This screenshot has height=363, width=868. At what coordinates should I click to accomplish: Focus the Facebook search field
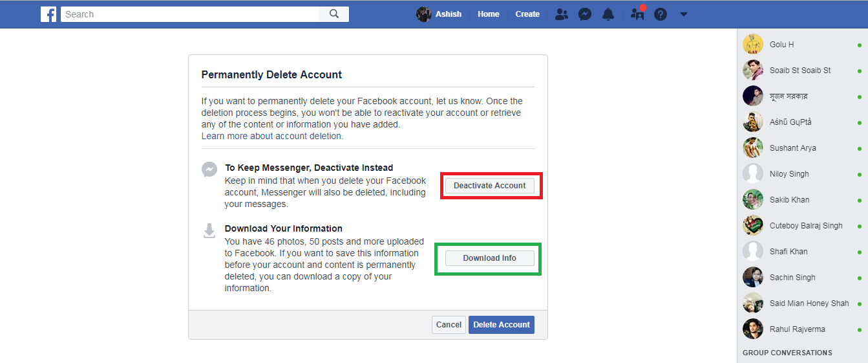pos(190,14)
